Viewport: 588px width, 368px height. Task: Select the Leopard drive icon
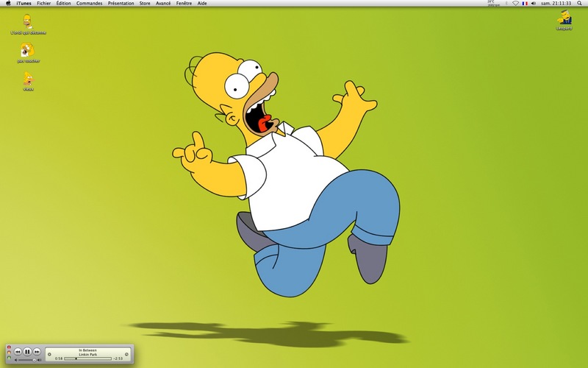click(x=564, y=20)
